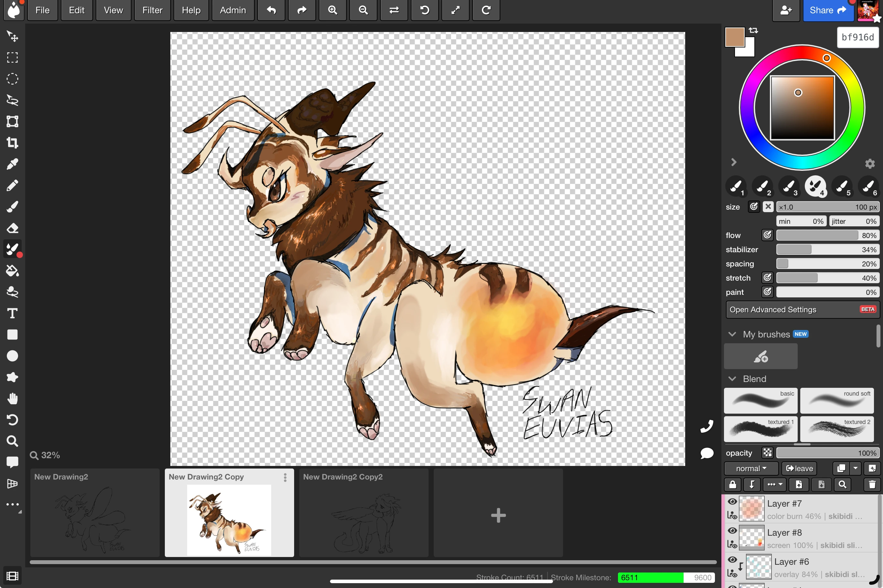Collapse the Blend brushes section

tap(732, 379)
